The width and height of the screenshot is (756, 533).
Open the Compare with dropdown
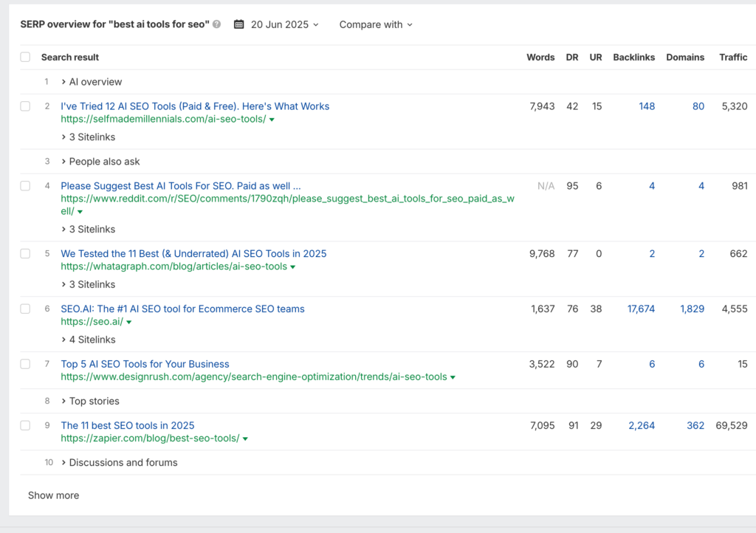(376, 24)
